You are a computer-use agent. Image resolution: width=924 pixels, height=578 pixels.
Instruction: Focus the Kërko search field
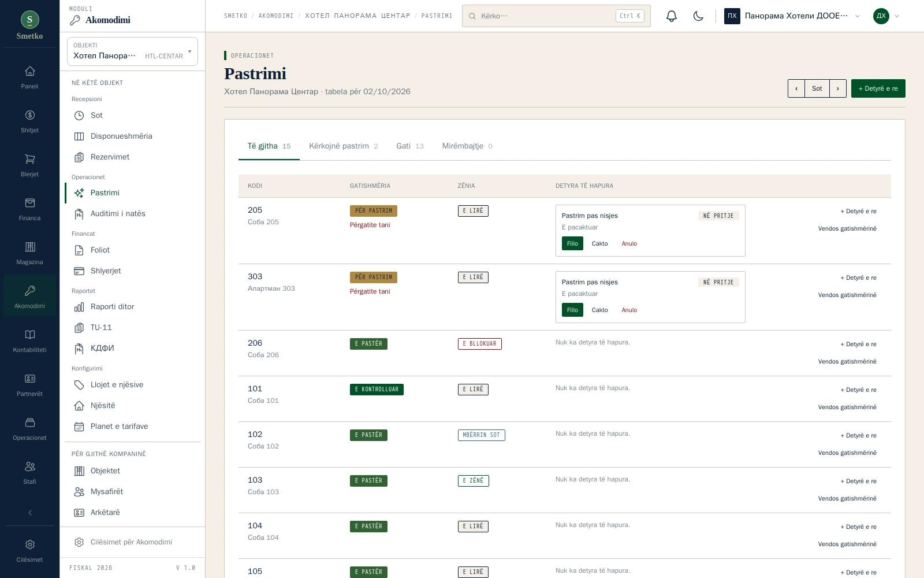[556, 16]
